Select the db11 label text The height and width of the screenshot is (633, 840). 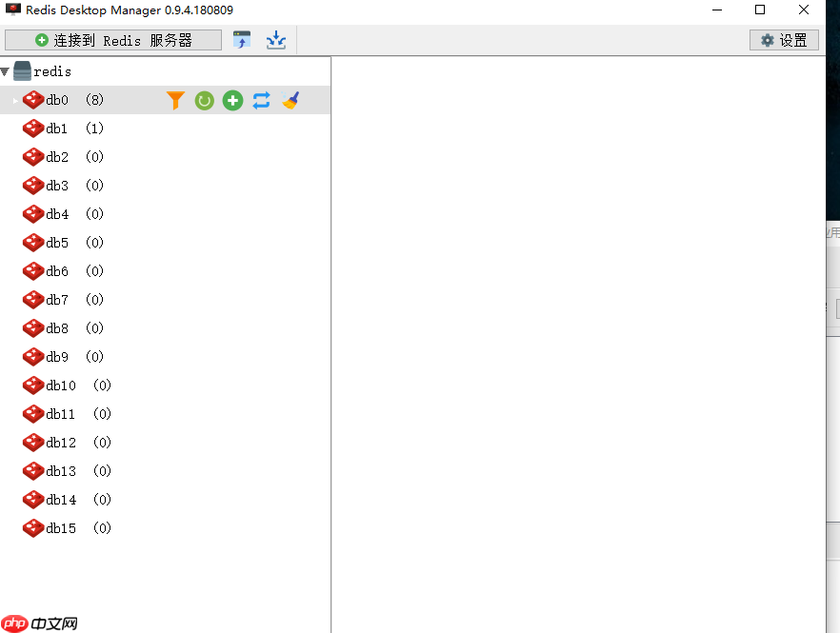pos(61,414)
